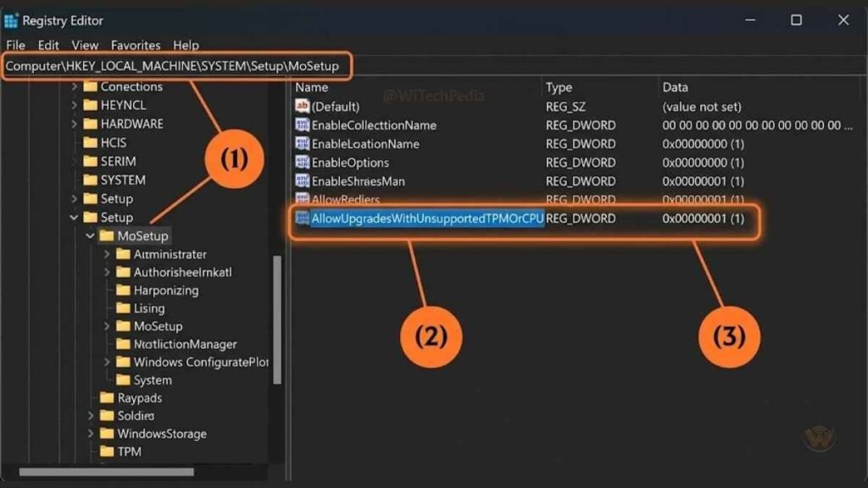Select the WindowsStorage key label

(x=162, y=434)
